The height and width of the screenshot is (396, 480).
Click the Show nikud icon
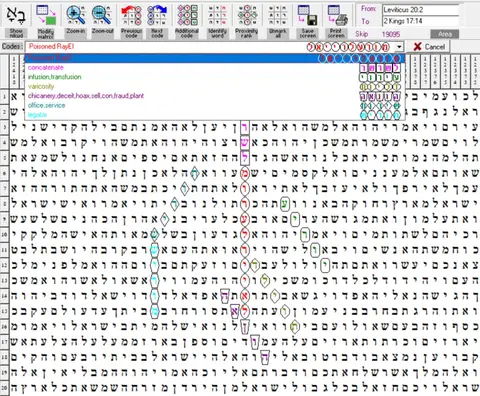[x=16, y=15]
